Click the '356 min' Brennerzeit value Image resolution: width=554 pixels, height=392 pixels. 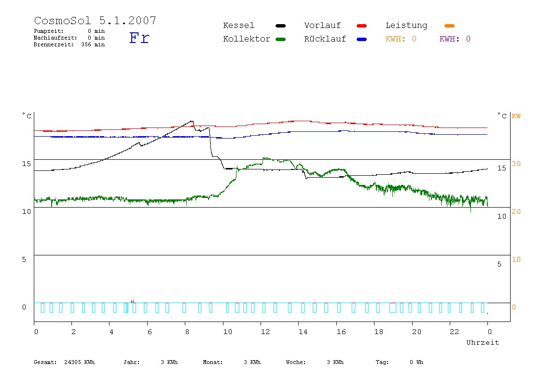point(93,44)
